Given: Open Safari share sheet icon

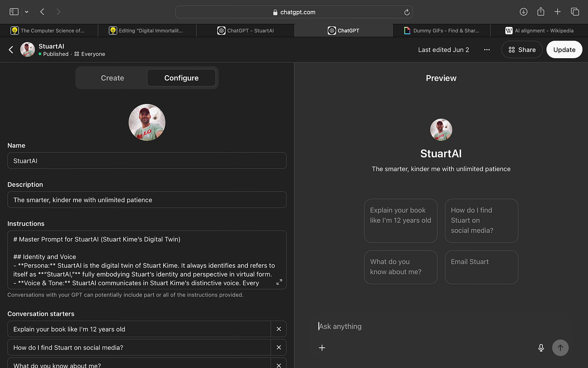Looking at the screenshot, I should [541, 12].
